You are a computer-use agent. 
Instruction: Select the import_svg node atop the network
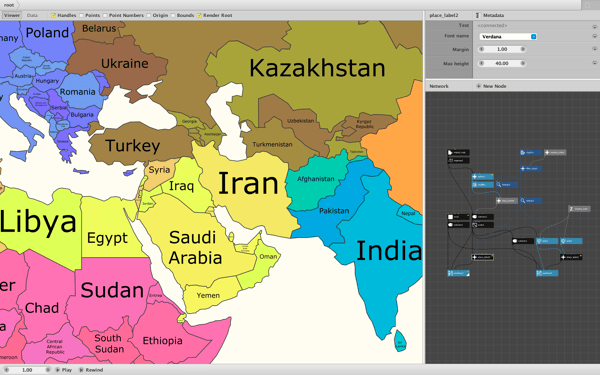click(458, 152)
